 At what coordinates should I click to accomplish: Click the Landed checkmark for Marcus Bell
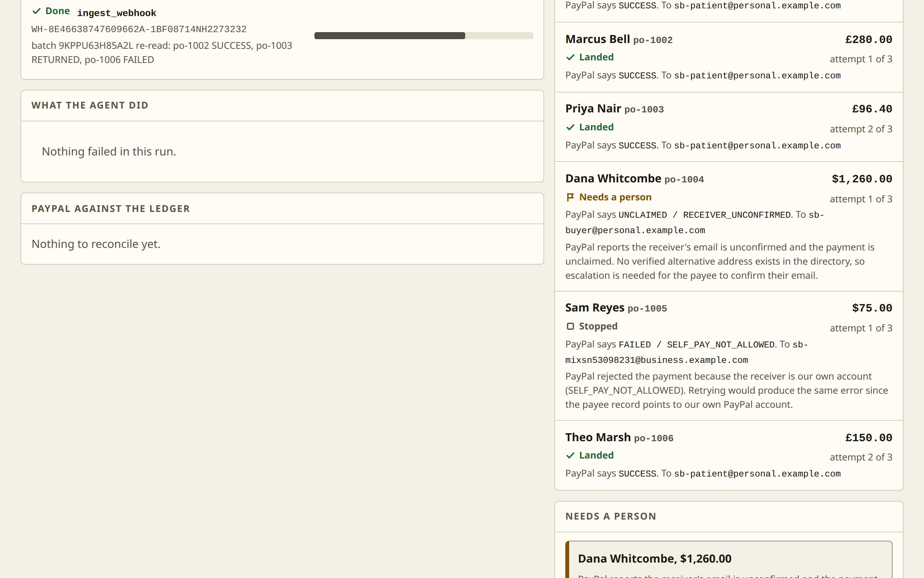pyautogui.click(x=570, y=57)
